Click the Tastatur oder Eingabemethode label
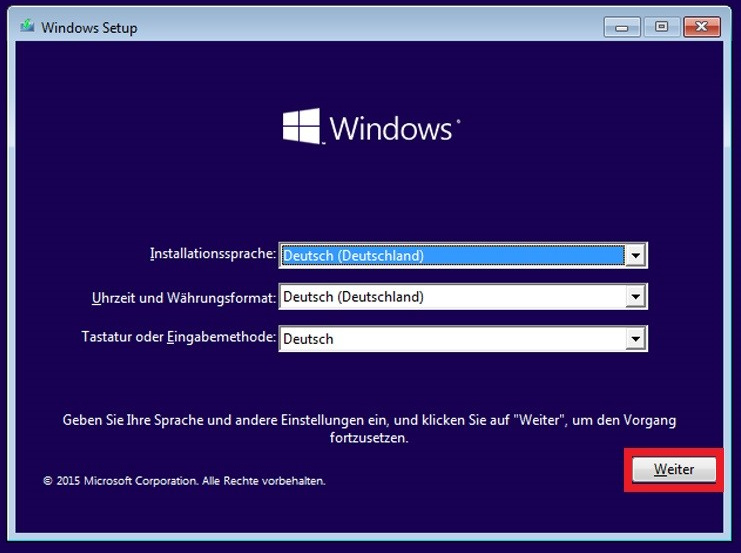741x553 pixels. tap(179, 337)
